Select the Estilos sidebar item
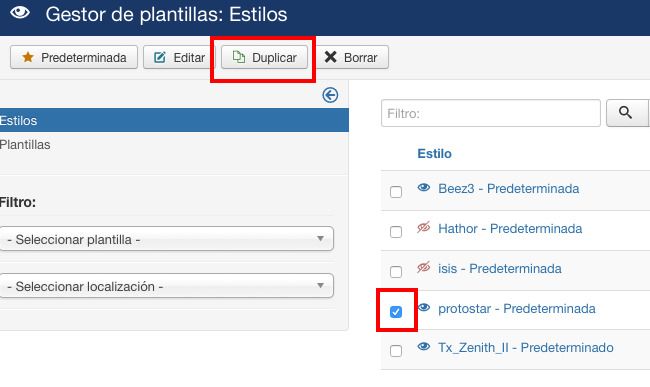This screenshot has width=650, height=387. 174,121
